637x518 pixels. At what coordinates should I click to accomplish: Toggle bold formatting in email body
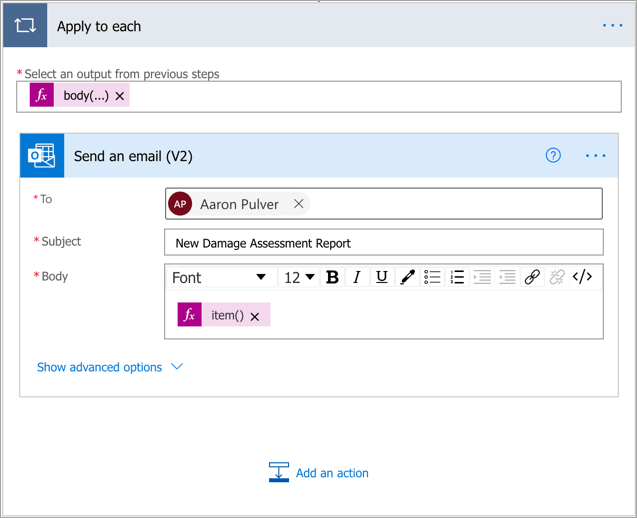coord(332,277)
